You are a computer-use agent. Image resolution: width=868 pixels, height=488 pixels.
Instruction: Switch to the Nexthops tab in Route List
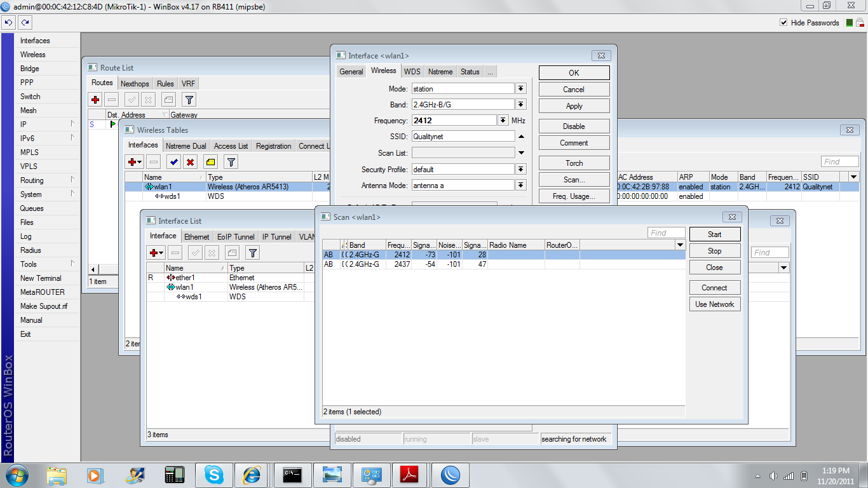pos(135,84)
